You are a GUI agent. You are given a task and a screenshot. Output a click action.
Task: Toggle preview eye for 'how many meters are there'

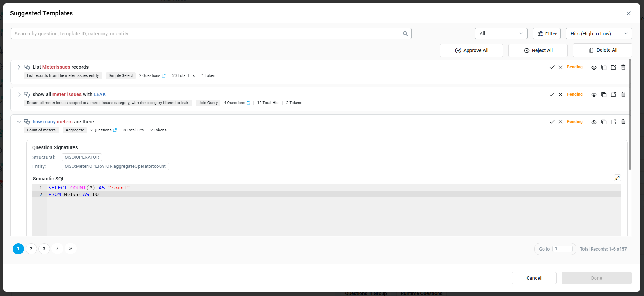point(594,122)
